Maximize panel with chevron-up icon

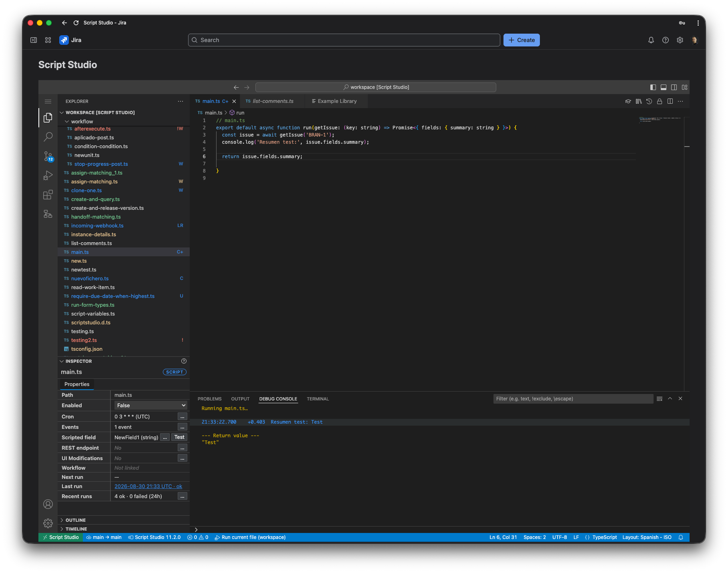coord(670,399)
